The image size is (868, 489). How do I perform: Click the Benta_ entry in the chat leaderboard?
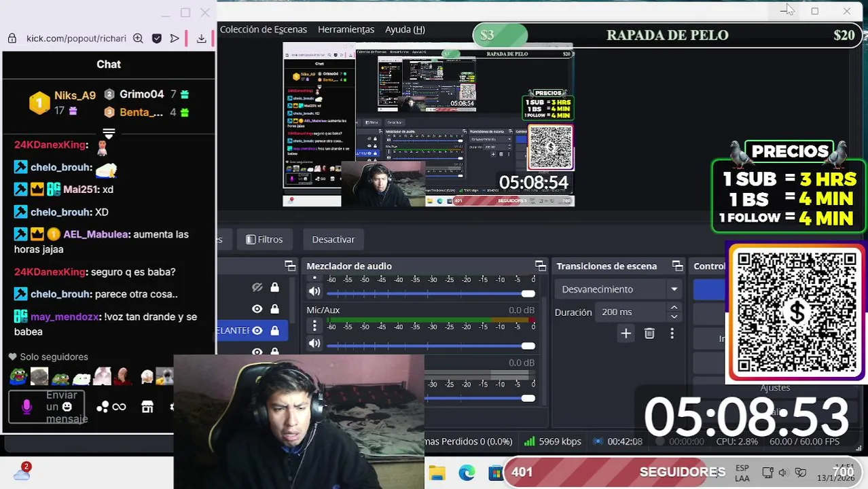click(x=141, y=112)
